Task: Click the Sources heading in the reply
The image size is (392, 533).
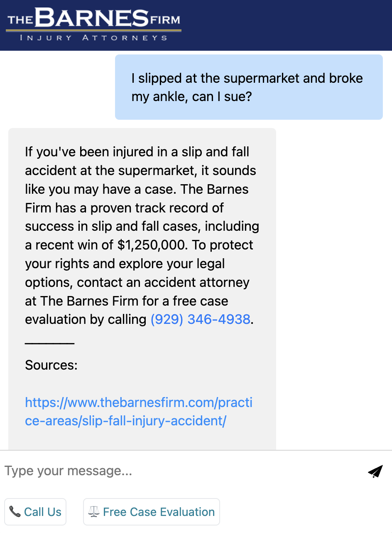Action: click(51, 365)
